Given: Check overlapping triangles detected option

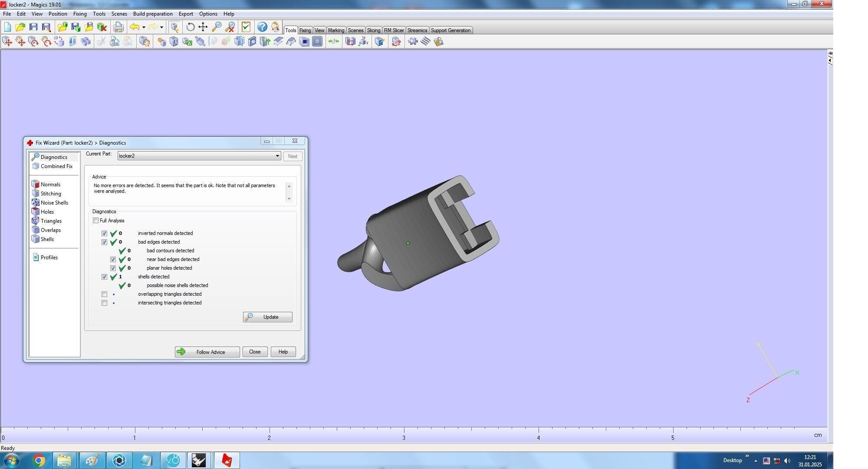Looking at the screenshot, I should click(104, 294).
